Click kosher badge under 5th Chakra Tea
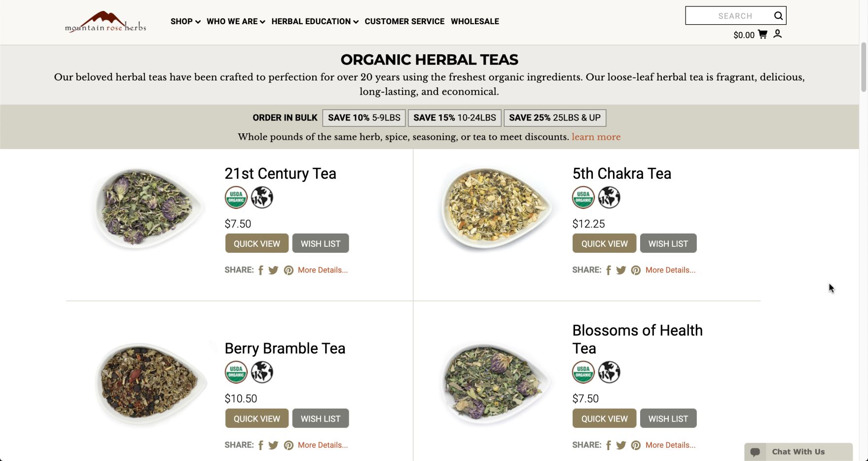This screenshot has width=868, height=461. pyautogui.click(x=609, y=197)
